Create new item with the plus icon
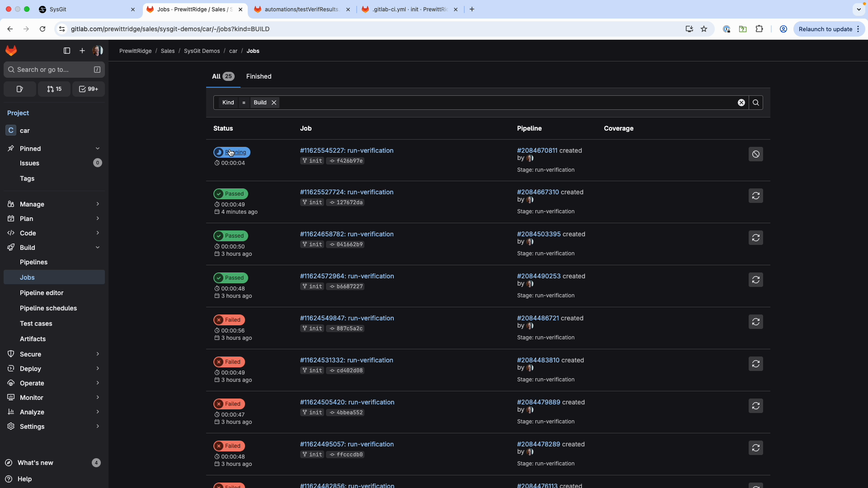868x488 pixels. pos(82,51)
